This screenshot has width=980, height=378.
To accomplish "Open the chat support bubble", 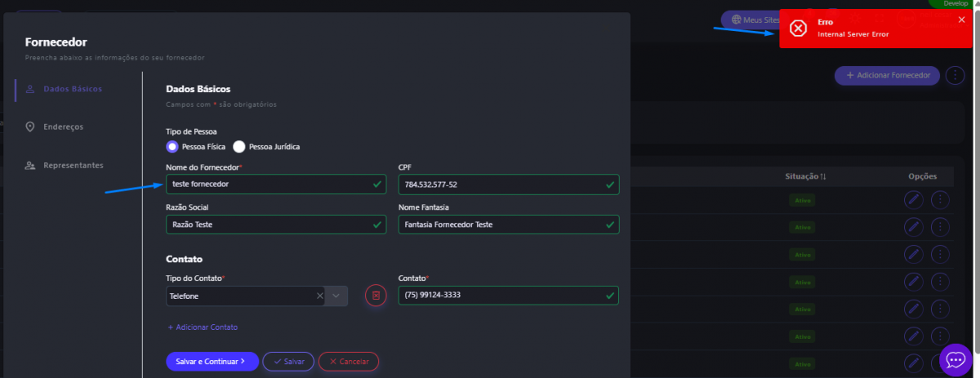I will pos(955,360).
